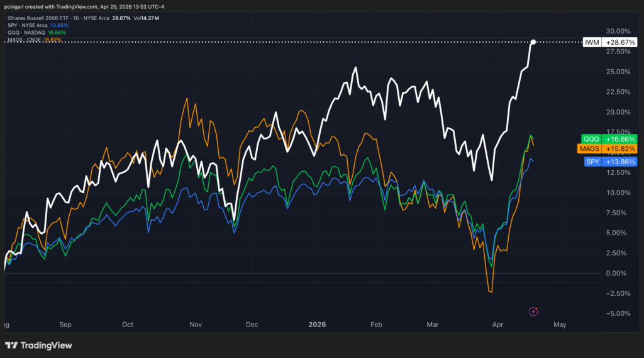Click the MAGS · CBOE legend row

coord(35,40)
